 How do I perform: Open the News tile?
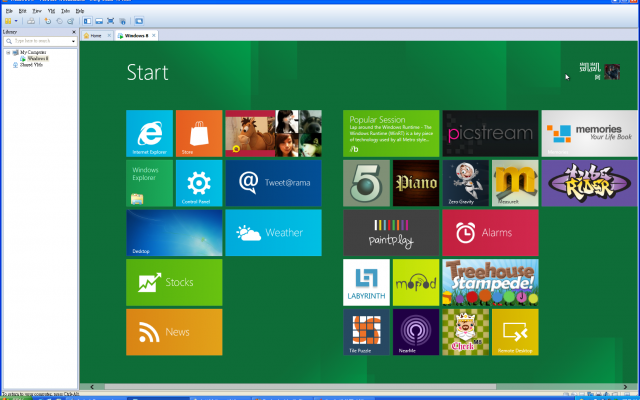point(174,332)
